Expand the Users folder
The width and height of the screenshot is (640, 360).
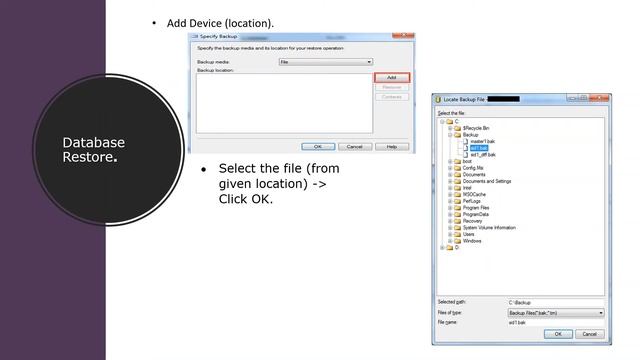(x=450, y=234)
